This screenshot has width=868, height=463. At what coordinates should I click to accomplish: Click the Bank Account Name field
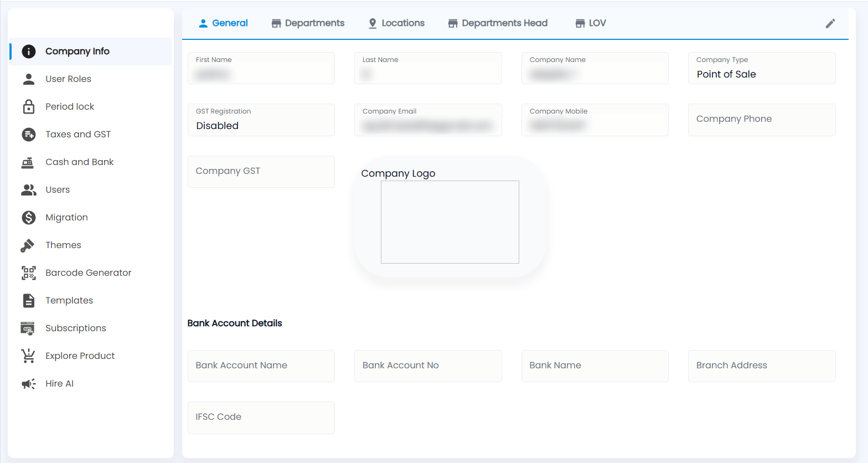(261, 366)
